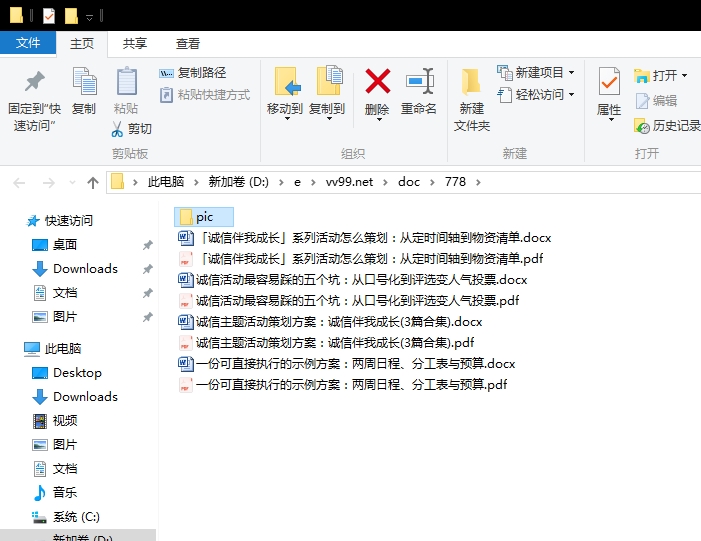Click the doc breadcrumb segment
This screenshot has height=541, width=701.
click(409, 182)
